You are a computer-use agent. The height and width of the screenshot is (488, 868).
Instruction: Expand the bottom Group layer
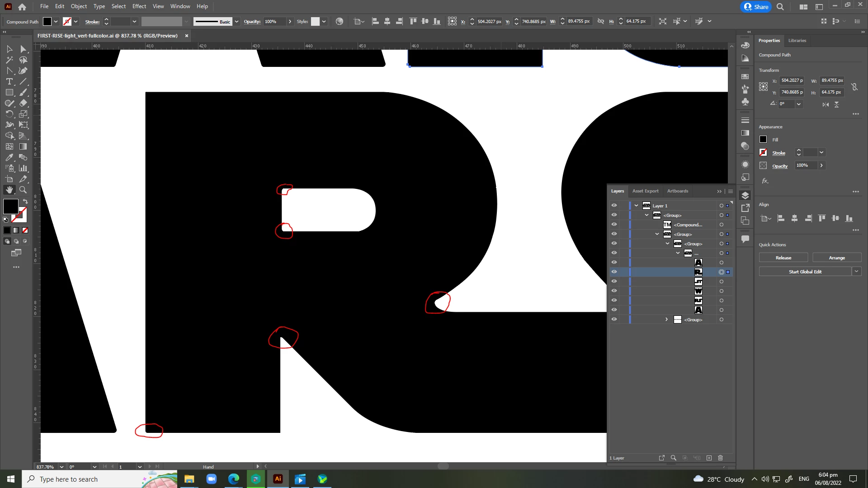pos(666,319)
